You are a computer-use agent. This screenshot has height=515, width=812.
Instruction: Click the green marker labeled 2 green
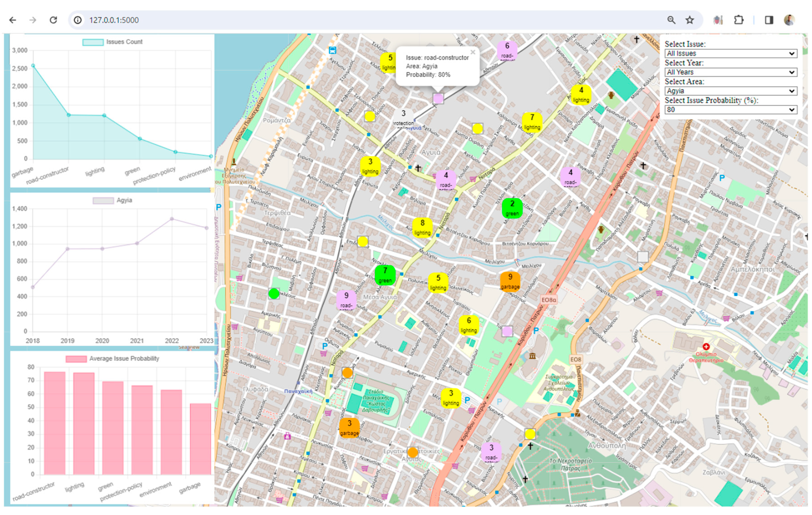512,208
